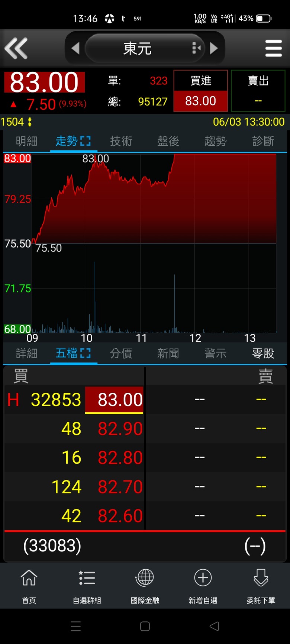Open the hamburger menu
This screenshot has height=644, width=290.
(x=274, y=48)
